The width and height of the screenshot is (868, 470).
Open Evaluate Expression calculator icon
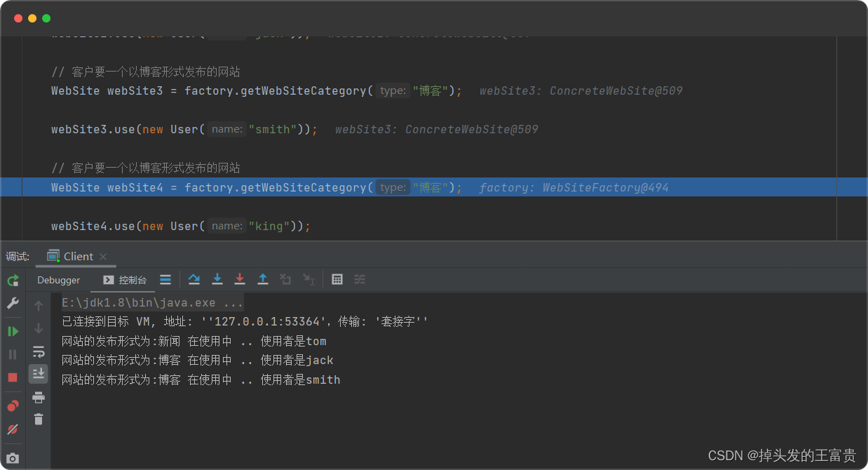coord(337,279)
